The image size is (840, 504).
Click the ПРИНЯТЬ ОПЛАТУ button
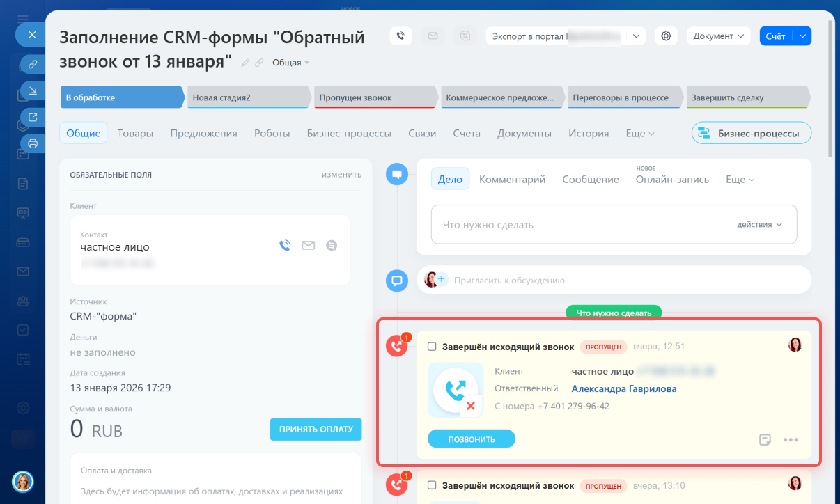[316, 429]
